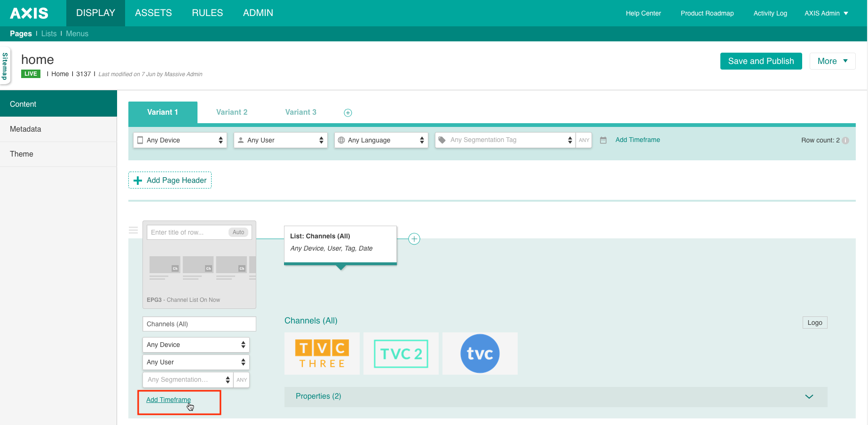This screenshot has width=868, height=425.
Task: Click the calendar icon beside Add Timeframe
Action: pos(603,140)
